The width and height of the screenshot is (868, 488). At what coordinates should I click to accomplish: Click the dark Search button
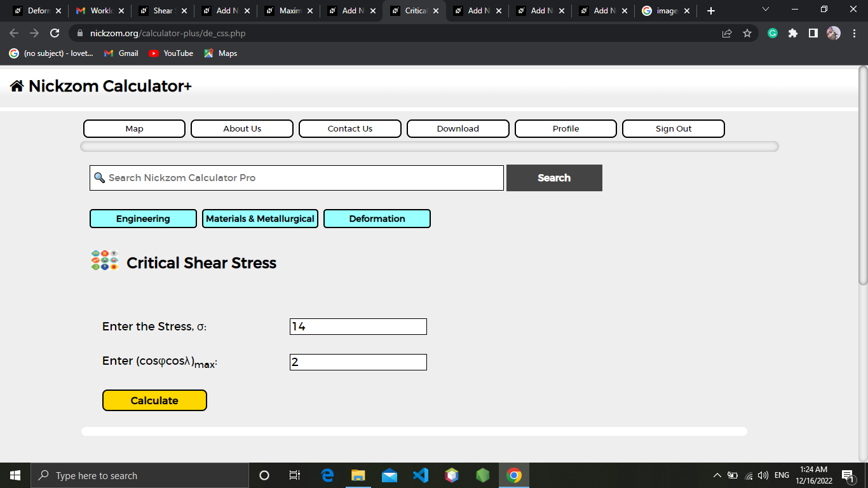point(554,178)
